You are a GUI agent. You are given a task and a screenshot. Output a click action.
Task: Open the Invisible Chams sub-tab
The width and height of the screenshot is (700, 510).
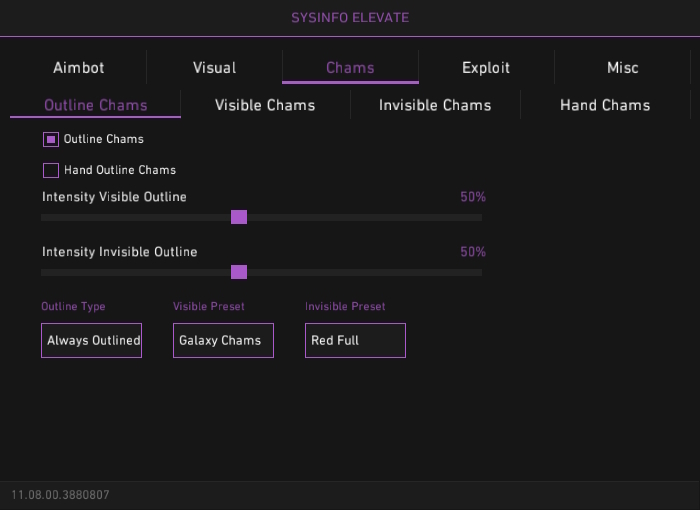[x=435, y=105]
